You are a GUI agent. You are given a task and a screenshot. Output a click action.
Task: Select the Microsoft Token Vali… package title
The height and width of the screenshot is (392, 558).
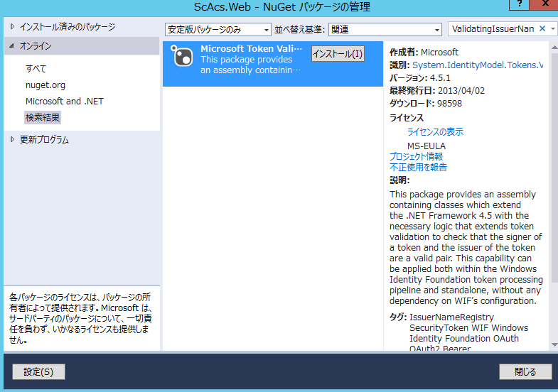[251, 49]
